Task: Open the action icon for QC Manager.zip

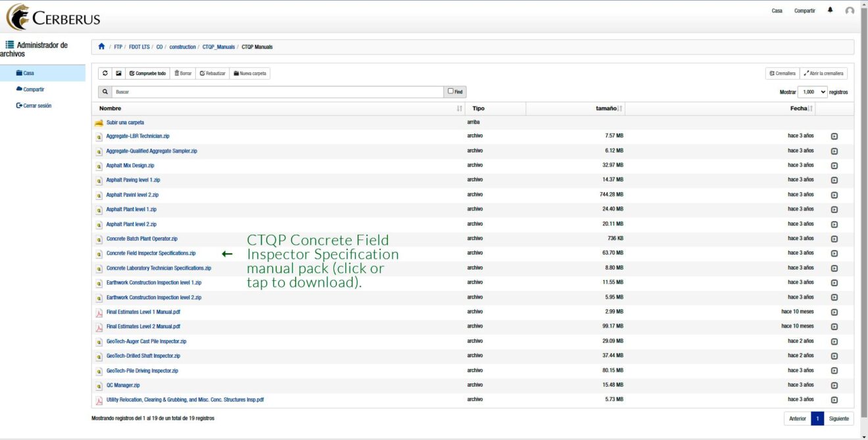Action: (834, 385)
